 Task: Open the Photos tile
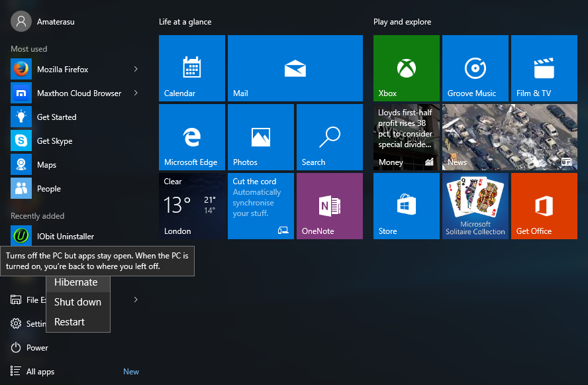click(x=261, y=137)
